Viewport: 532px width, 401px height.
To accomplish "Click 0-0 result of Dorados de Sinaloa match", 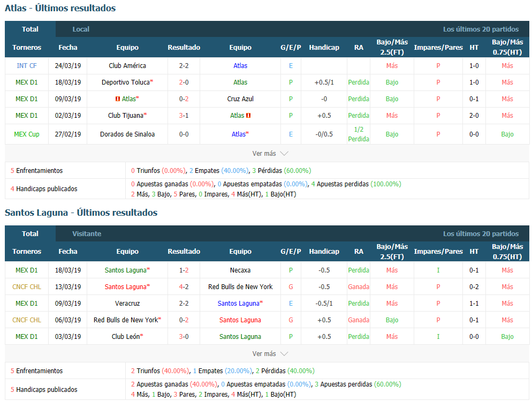I will [x=184, y=134].
